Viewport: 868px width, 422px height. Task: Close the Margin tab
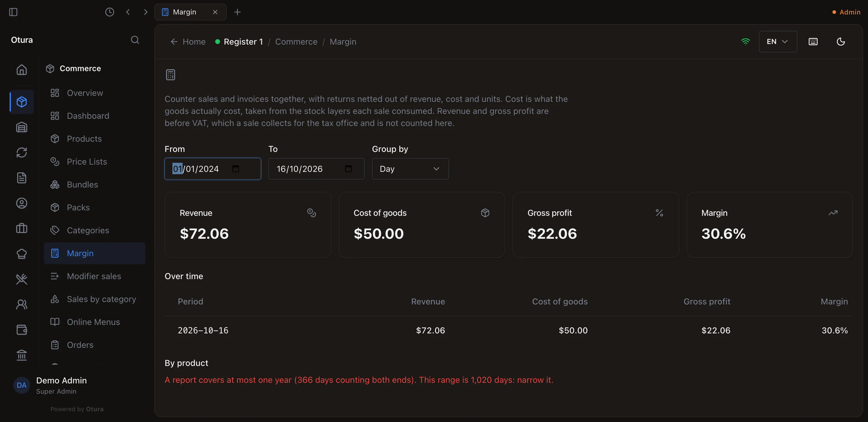[215, 12]
